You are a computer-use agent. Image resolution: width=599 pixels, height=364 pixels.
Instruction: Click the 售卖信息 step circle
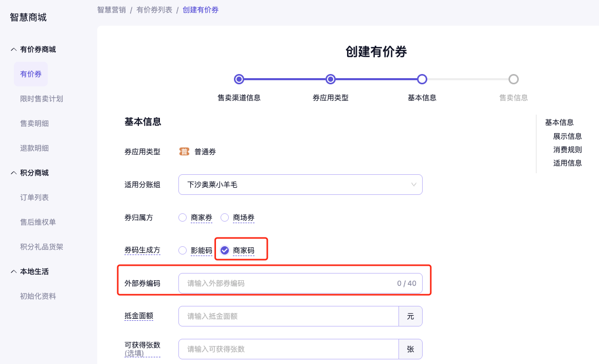click(513, 79)
